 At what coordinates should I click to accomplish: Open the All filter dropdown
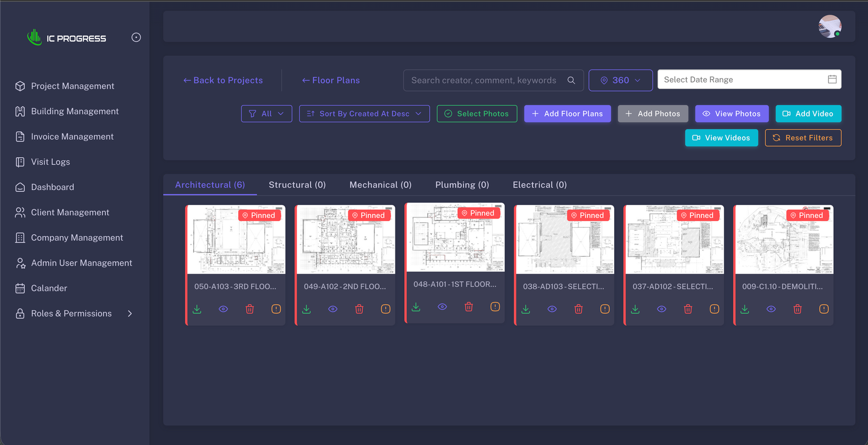(266, 114)
